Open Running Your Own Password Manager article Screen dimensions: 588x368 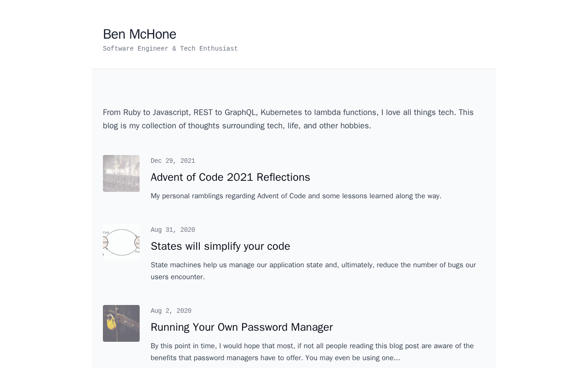242,327
